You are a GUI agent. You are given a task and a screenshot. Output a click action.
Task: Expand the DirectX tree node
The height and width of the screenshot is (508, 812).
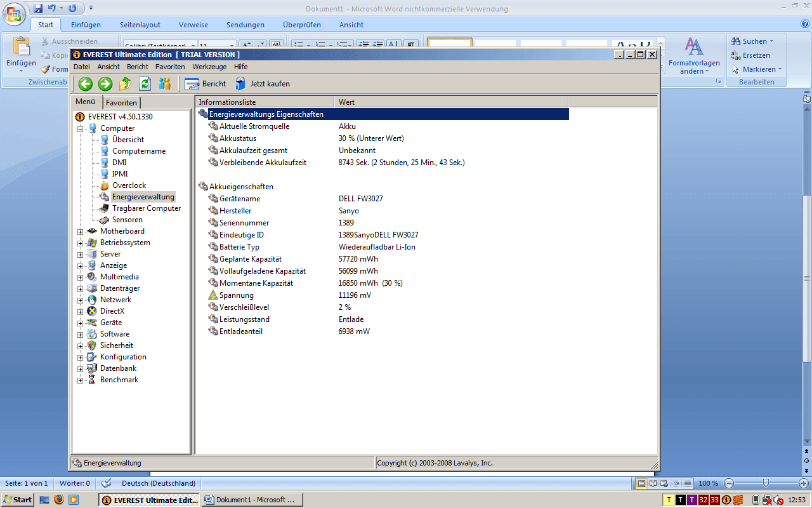point(81,312)
